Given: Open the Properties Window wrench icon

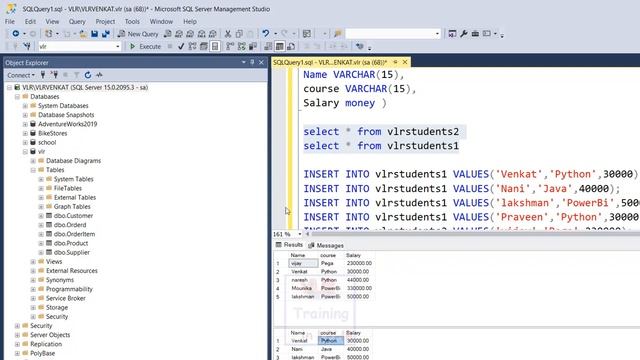Looking at the screenshot, I should 464,34.
